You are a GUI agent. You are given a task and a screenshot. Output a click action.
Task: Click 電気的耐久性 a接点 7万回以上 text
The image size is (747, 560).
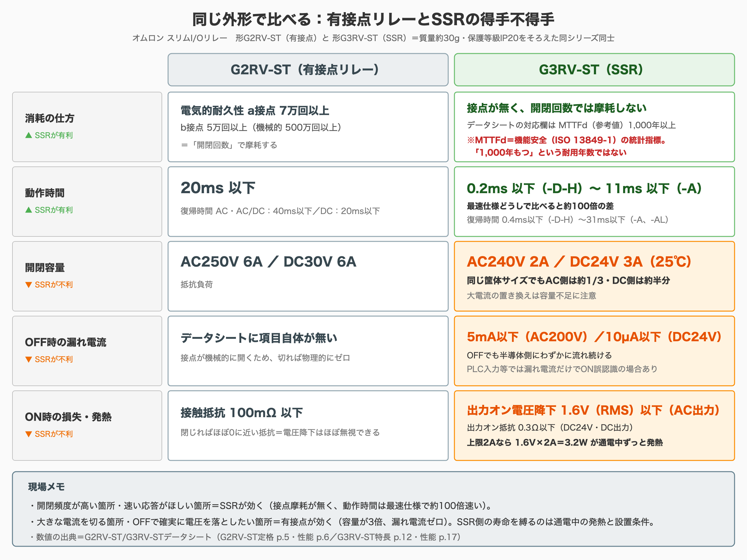[255, 110]
